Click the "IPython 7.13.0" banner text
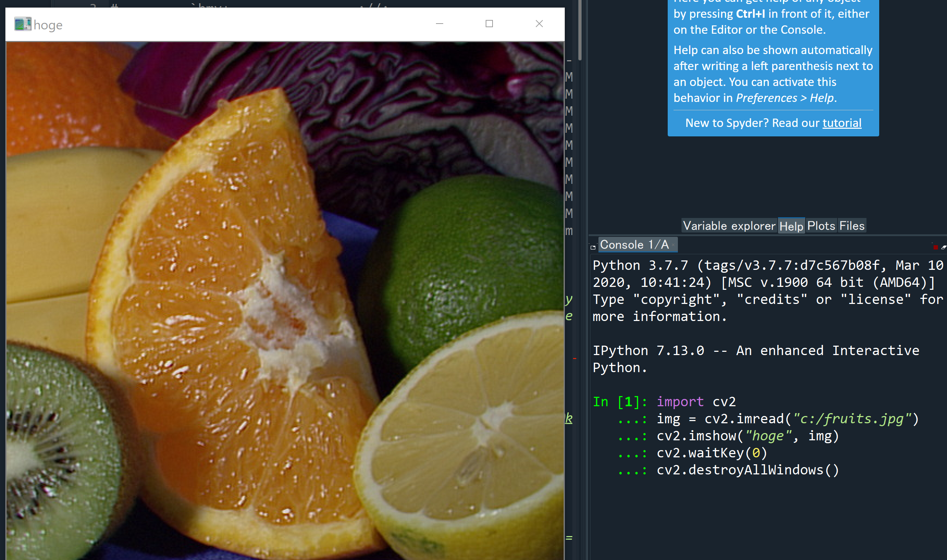 pos(648,351)
